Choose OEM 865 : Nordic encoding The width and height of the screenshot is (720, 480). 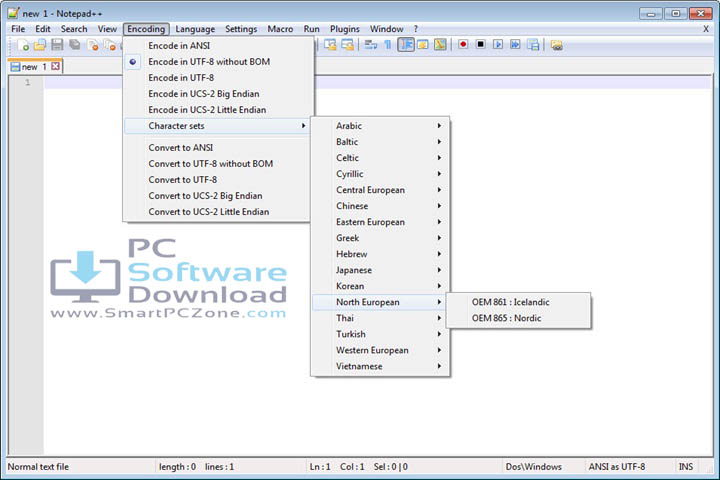click(x=518, y=318)
